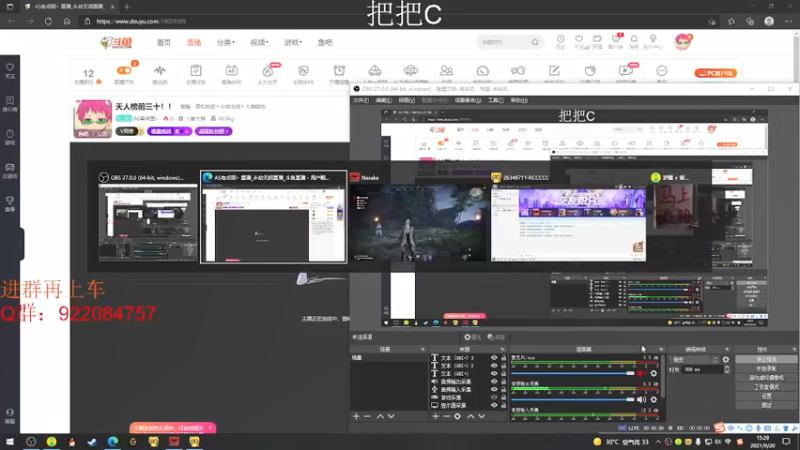Viewport: 800px width, 450px height.
Task: Add a new source with plus icon
Action: (x=436, y=416)
